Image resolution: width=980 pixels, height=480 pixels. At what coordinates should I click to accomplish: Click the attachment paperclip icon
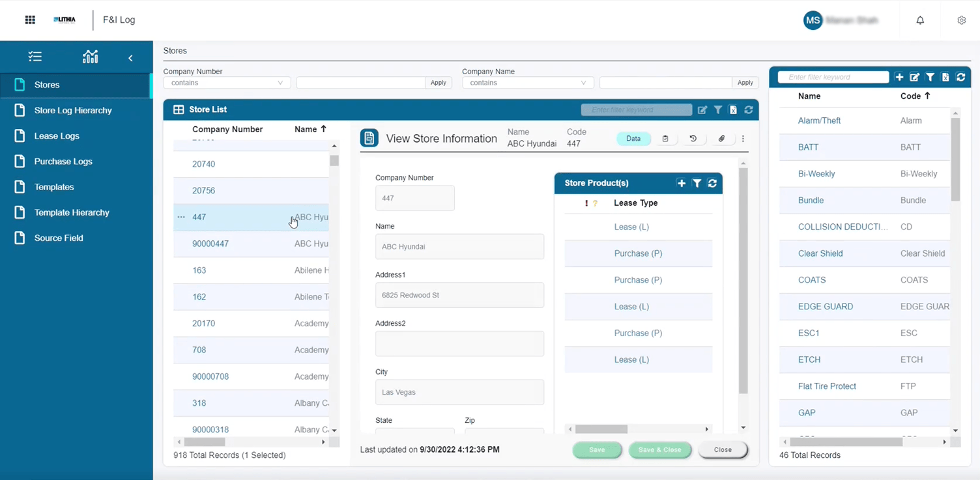[721, 139]
